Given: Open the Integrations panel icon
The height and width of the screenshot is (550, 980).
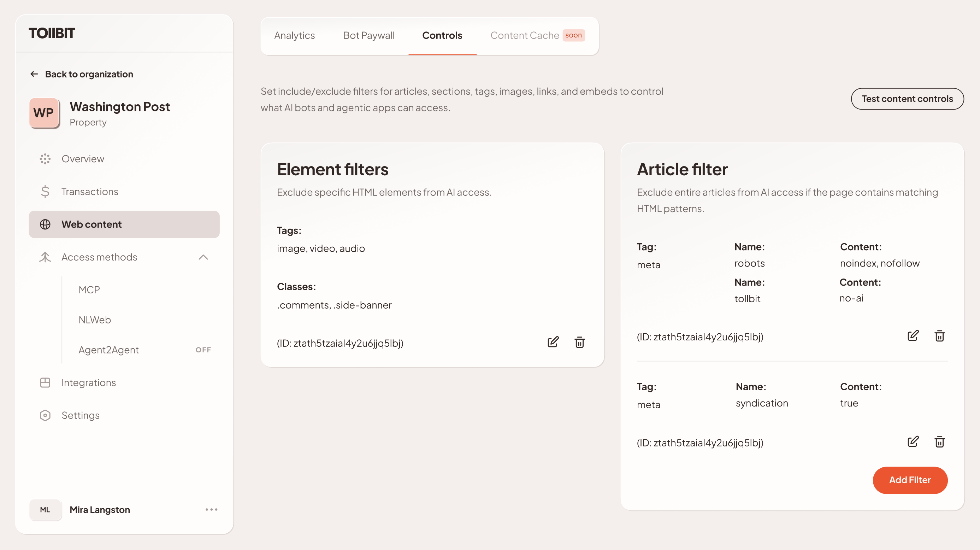Looking at the screenshot, I should pos(45,382).
